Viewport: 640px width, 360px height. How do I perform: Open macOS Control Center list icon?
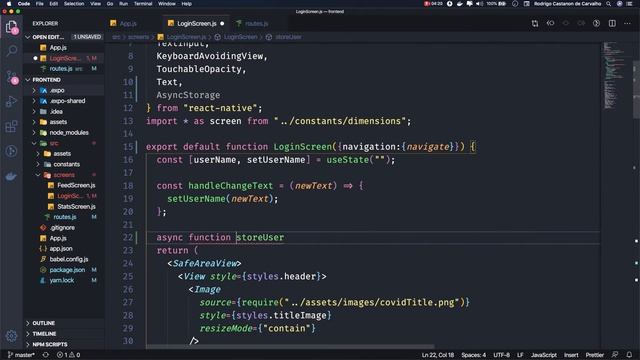(x=630, y=4)
